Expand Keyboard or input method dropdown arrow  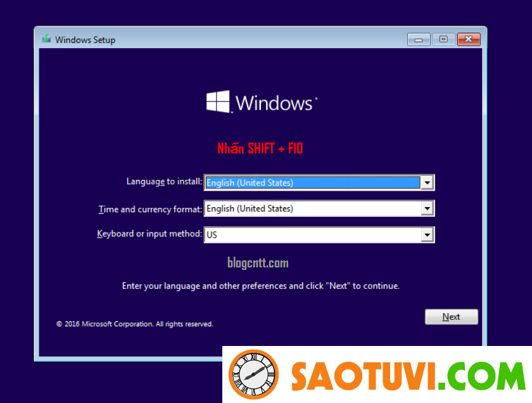coord(427,234)
